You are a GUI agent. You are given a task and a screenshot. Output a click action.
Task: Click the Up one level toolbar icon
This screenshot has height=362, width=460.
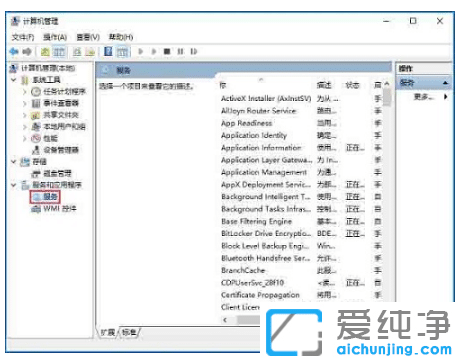click(45, 52)
